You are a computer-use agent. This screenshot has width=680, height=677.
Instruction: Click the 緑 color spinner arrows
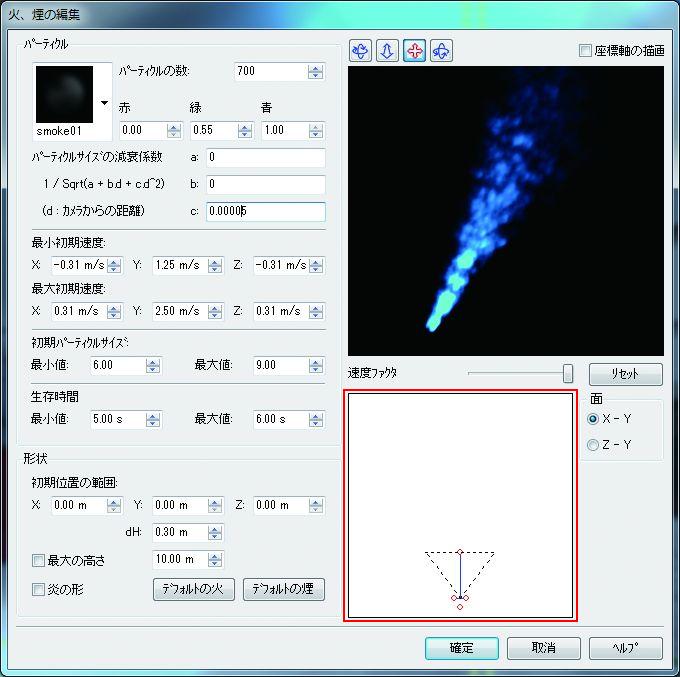click(x=245, y=131)
